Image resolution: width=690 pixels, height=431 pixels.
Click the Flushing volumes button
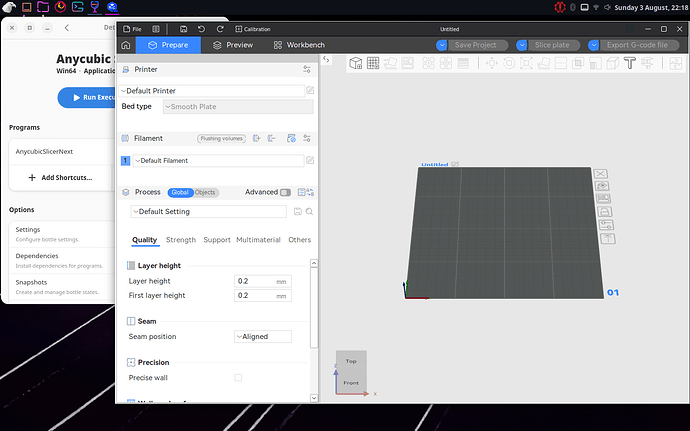[221, 138]
